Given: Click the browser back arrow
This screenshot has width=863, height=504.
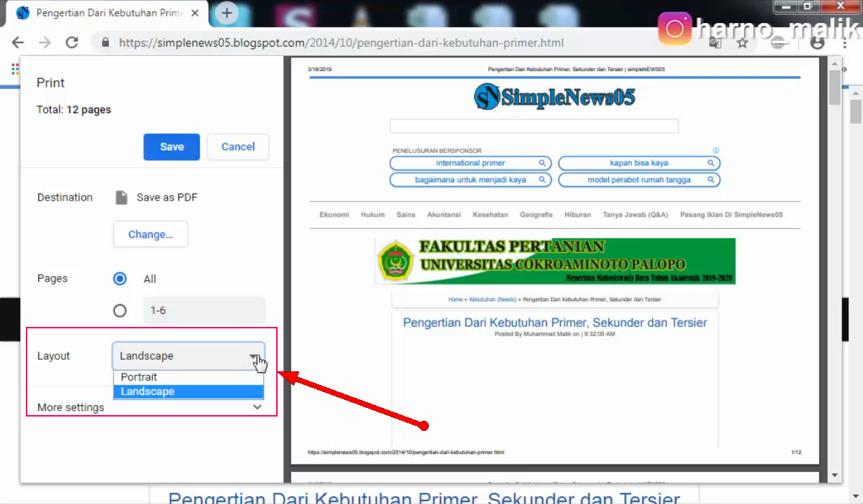Looking at the screenshot, I should (x=18, y=43).
